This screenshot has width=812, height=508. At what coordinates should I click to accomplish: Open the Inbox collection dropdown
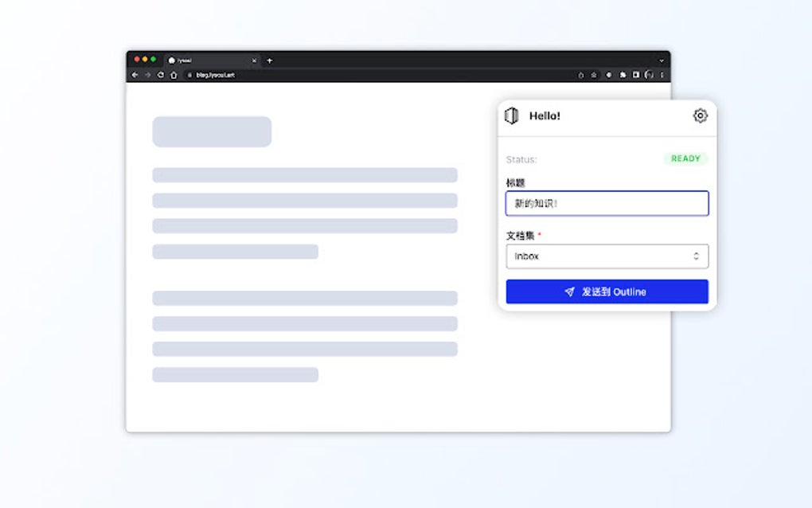tap(607, 256)
